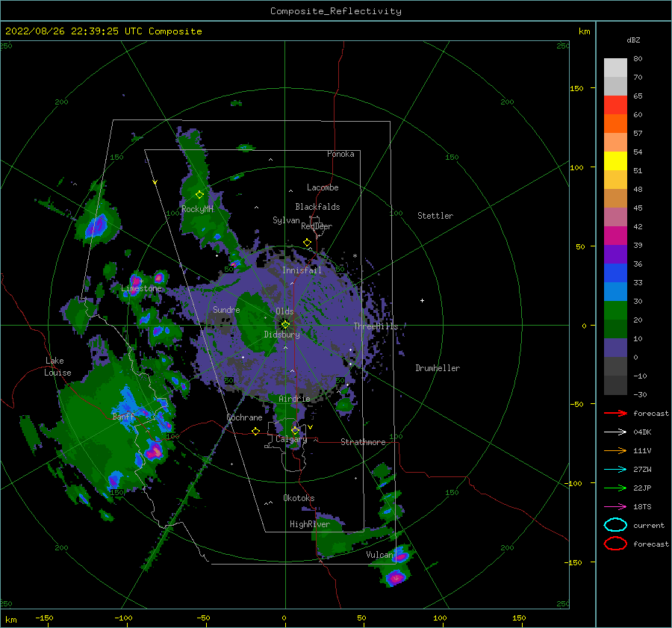The width and height of the screenshot is (672, 628).
Task: Select the 0 dBZ purple color swatch
Action: [x=615, y=347]
